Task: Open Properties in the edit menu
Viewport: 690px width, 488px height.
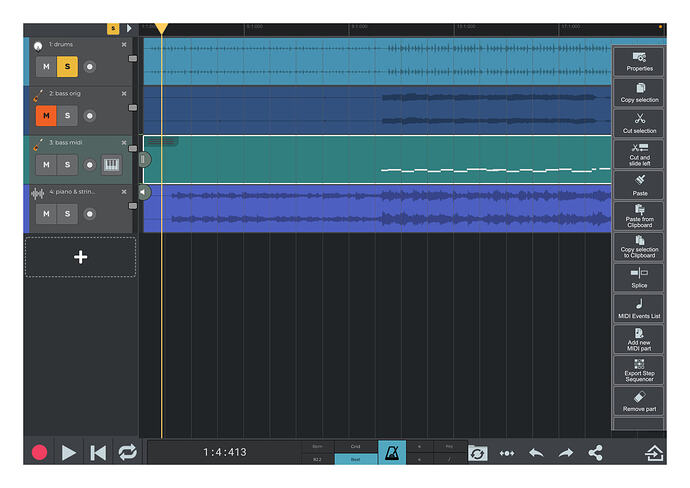Action: tap(639, 62)
